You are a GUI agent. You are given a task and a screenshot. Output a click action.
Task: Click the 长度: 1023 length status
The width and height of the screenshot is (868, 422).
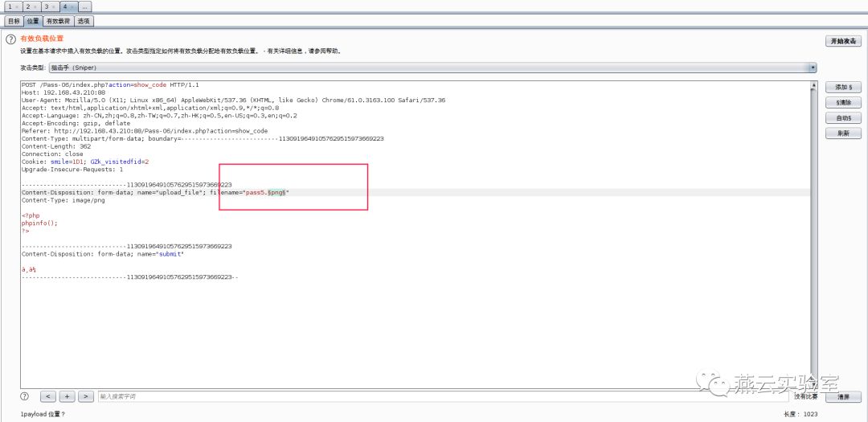(800, 414)
